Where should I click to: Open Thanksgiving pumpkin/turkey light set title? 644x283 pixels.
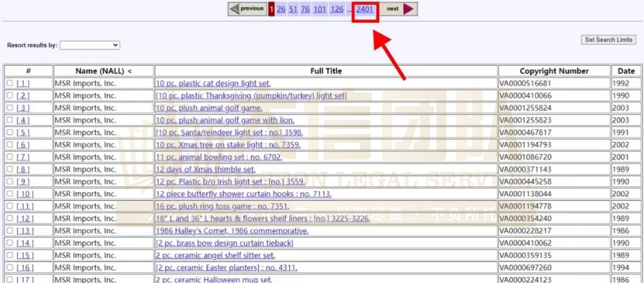(x=251, y=96)
